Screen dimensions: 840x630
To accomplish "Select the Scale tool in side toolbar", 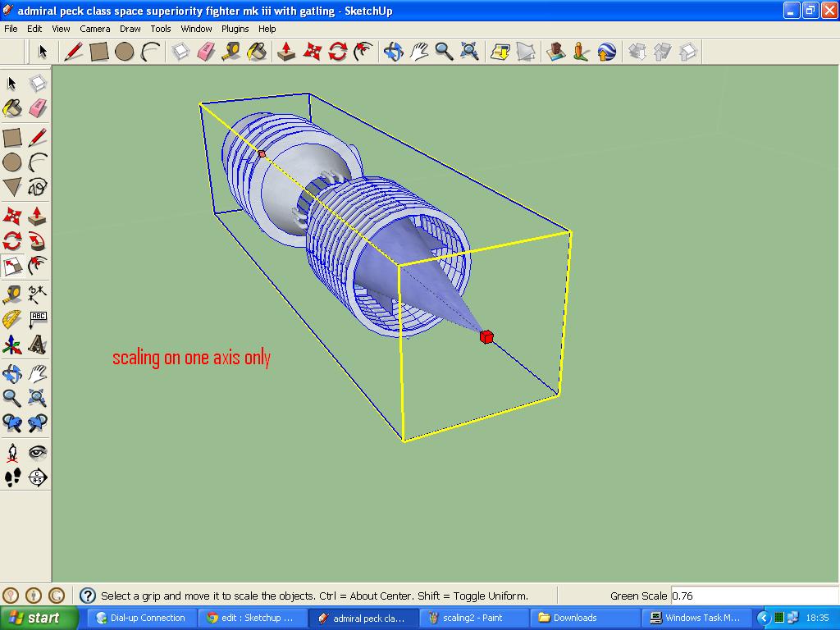I will 11,266.
